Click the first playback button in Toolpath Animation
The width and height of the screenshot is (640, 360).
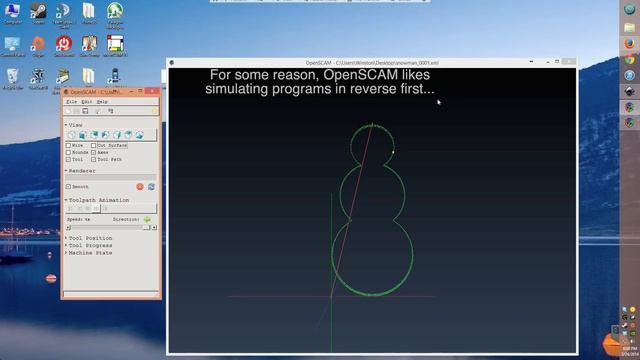tap(71, 209)
